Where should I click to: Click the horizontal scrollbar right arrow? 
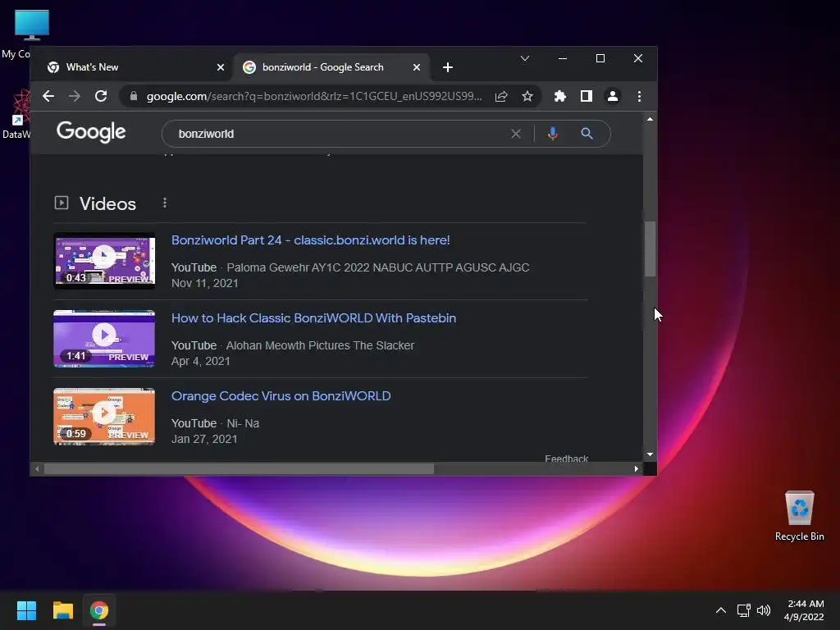pos(637,468)
